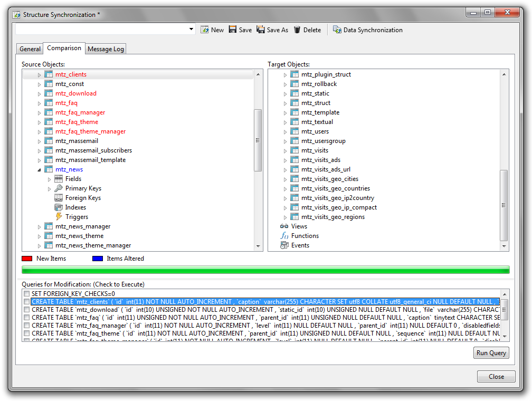Viewport: 532px width, 401px height.
Task: Click the Close button at bottom
Action: pos(496,377)
